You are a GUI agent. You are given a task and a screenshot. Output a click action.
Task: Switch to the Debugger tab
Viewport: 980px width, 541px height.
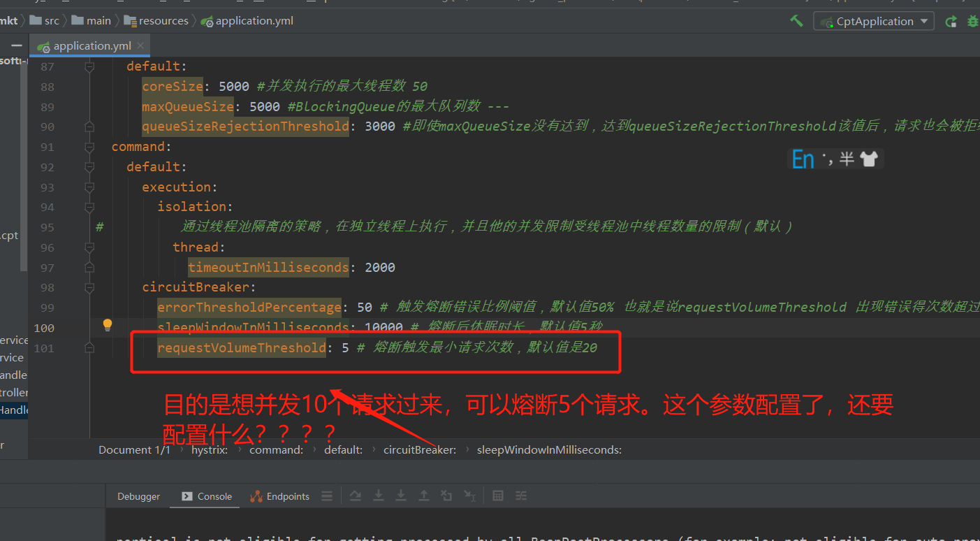[x=138, y=496]
